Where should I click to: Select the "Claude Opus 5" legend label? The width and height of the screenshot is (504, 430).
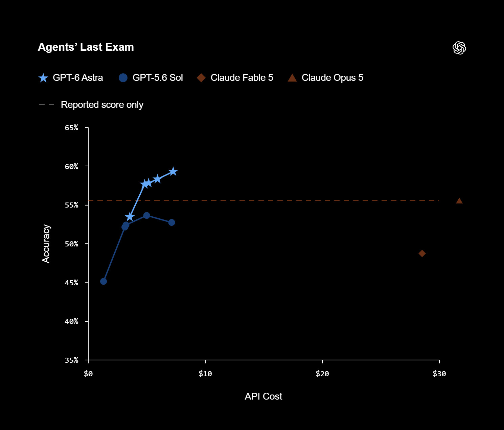[x=333, y=78]
